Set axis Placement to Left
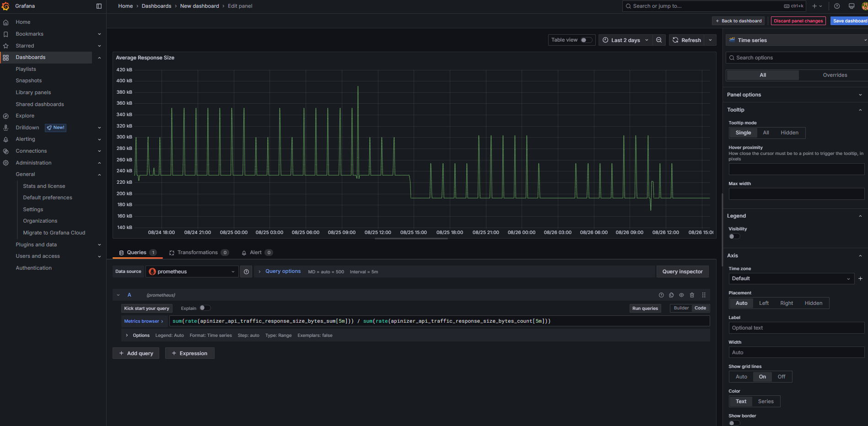This screenshot has width=868, height=426. [764, 304]
